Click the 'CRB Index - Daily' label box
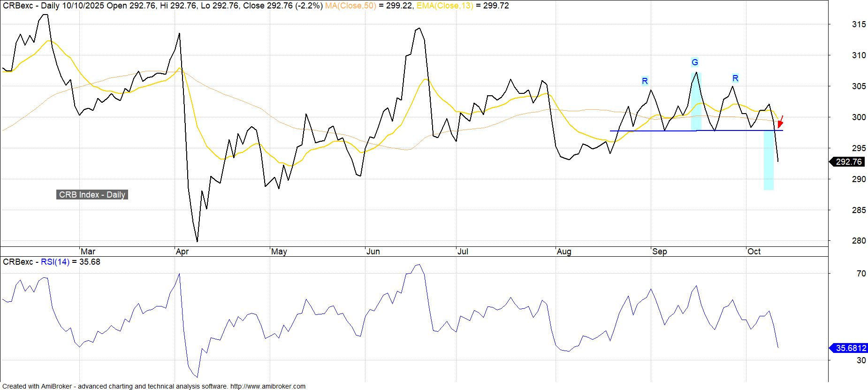This screenshot has height=390, width=868. [92, 195]
